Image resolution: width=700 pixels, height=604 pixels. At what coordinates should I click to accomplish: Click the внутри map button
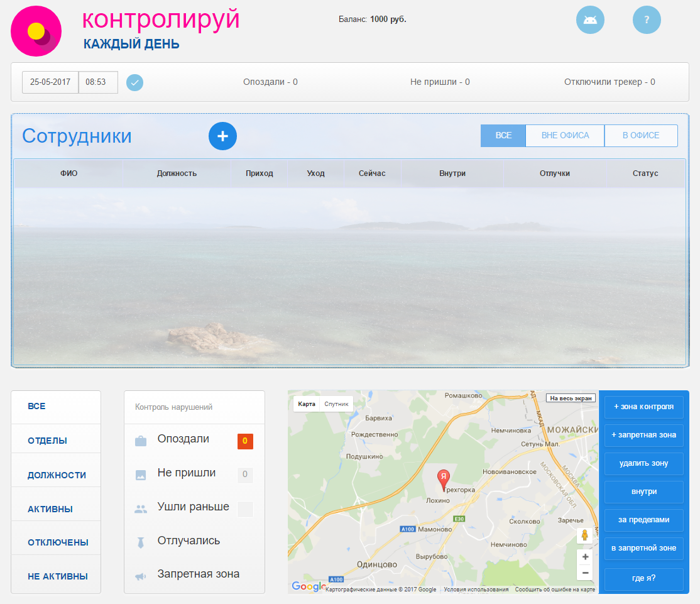pos(643,491)
